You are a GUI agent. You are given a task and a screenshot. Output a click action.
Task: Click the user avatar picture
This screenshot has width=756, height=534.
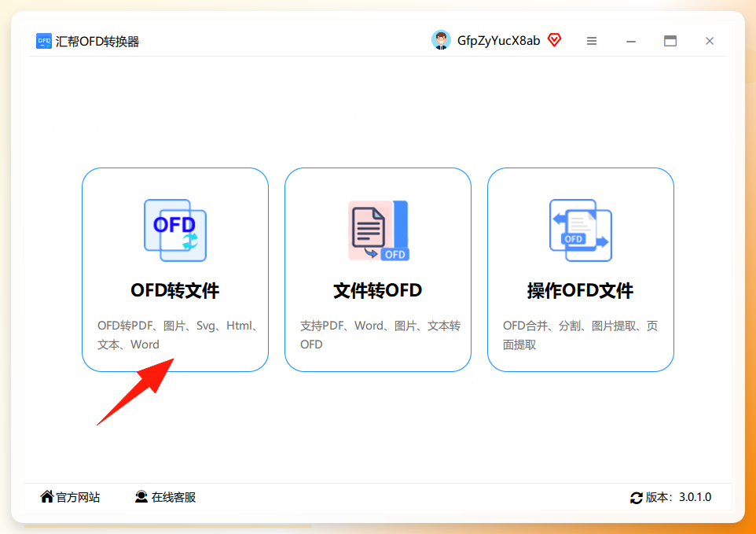441,40
